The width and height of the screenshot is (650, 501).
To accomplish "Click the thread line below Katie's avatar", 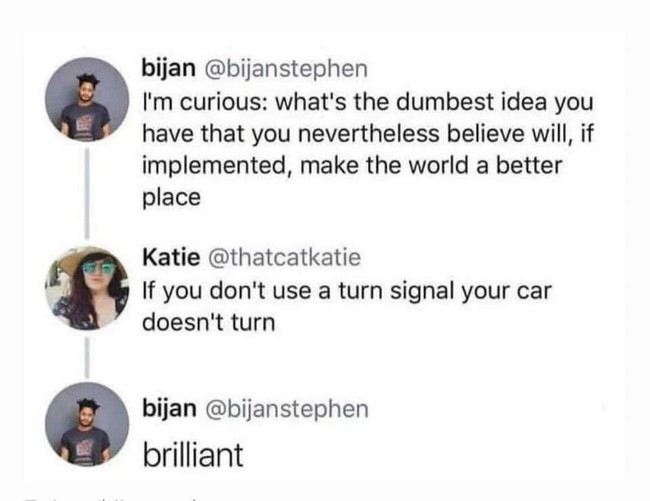I will pos(87,358).
